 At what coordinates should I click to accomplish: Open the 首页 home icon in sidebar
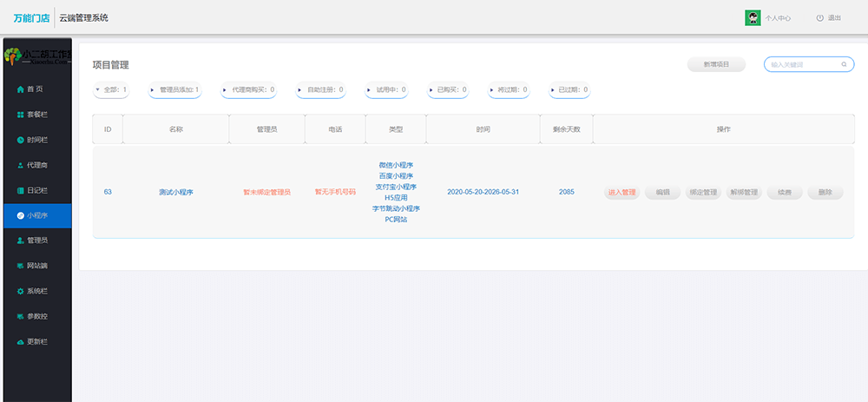pos(21,89)
